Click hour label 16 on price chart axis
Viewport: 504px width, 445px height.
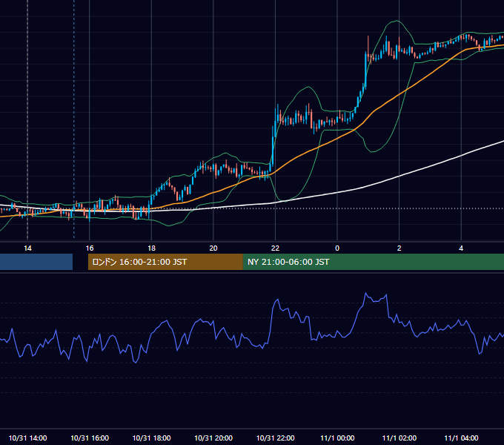coord(90,248)
